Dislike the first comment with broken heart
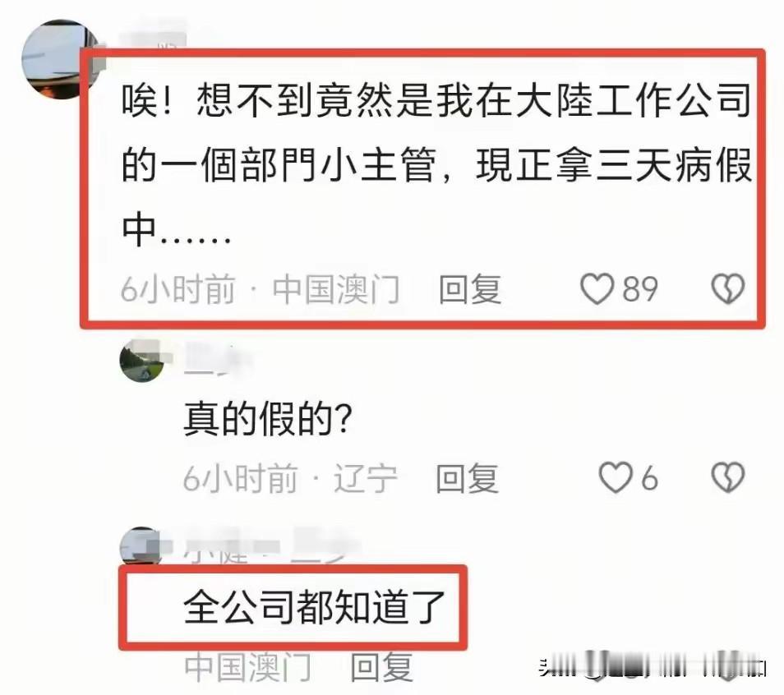 pyautogui.click(x=728, y=288)
